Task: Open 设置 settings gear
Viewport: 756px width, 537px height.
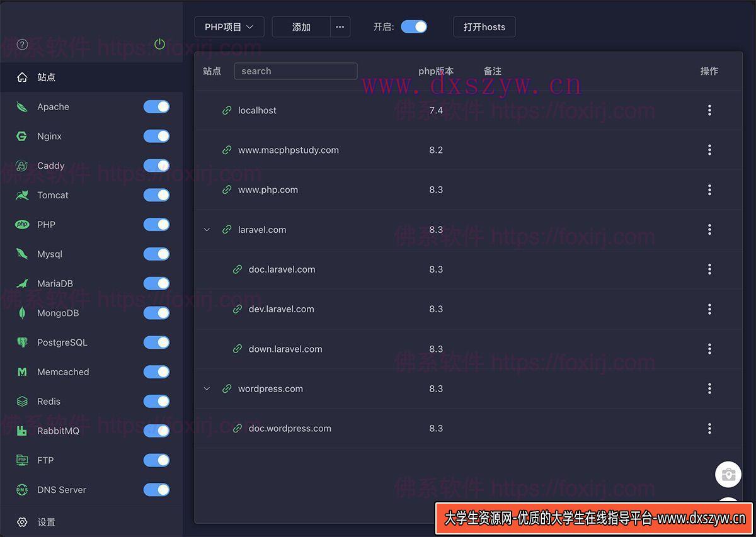Action: click(22, 522)
